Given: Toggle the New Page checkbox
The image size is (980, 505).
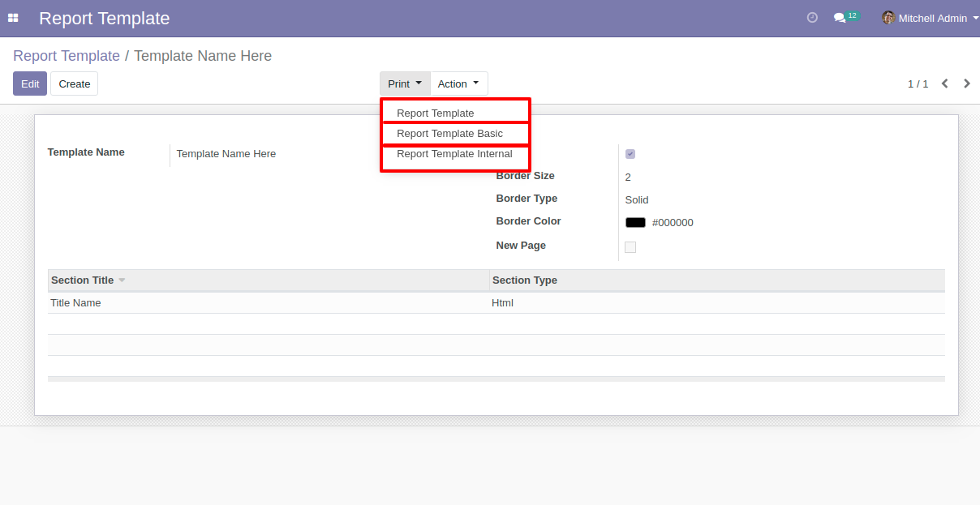Looking at the screenshot, I should point(630,247).
